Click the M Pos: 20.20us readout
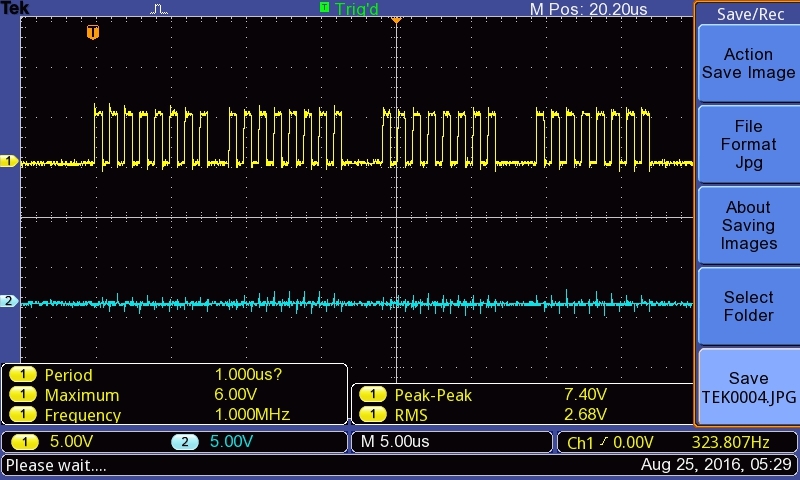The width and height of the screenshot is (800, 480). 588,9
